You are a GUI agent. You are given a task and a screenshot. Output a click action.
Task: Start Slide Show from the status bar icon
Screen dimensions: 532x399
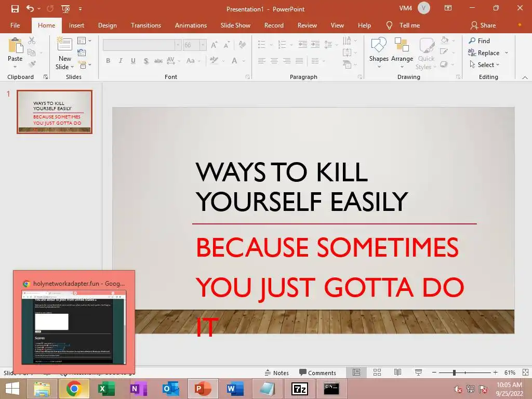[x=418, y=373]
